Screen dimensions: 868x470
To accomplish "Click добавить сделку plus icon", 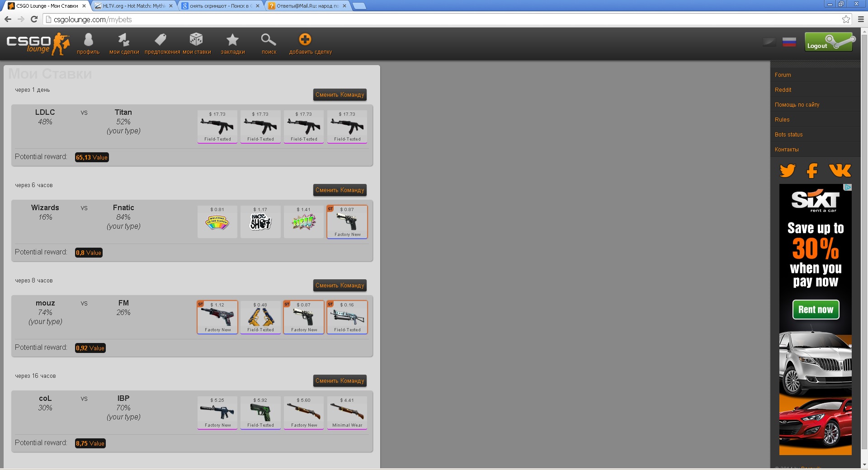I will point(310,44).
